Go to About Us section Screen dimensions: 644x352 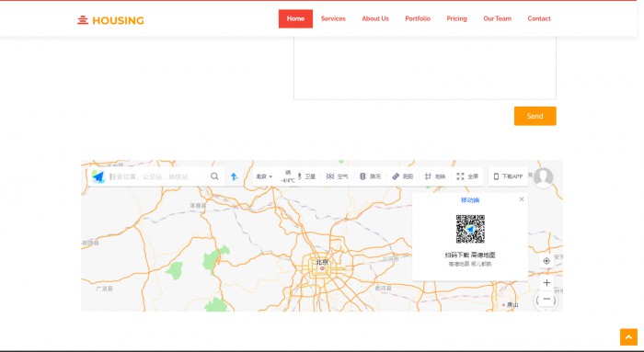pyautogui.click(x=375, y=18)
